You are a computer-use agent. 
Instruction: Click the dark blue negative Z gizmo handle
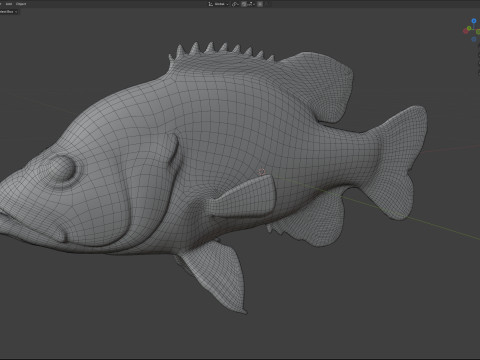pyautogui.click(x=474, y=39)
